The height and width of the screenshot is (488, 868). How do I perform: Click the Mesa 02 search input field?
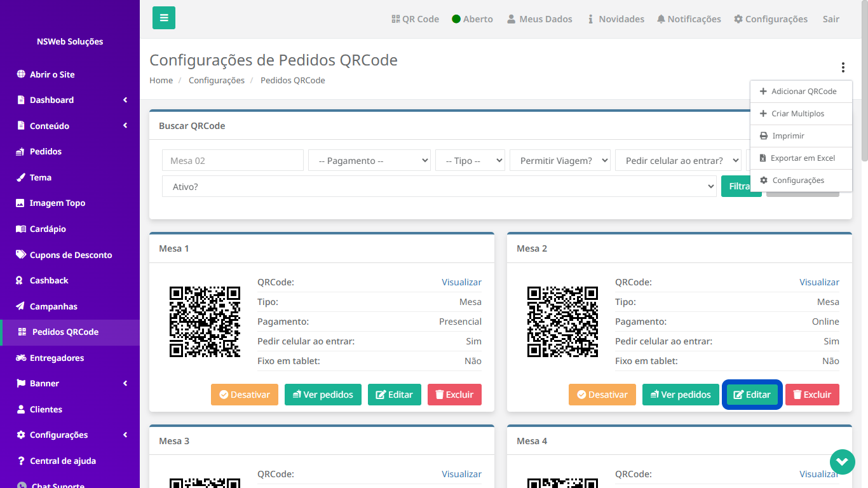point(233,161)
